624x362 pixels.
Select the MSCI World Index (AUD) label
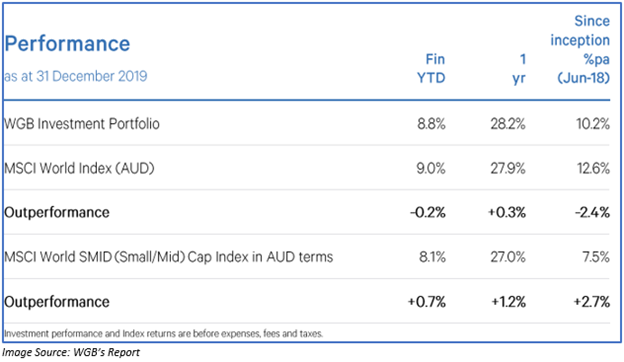(79, 168)
